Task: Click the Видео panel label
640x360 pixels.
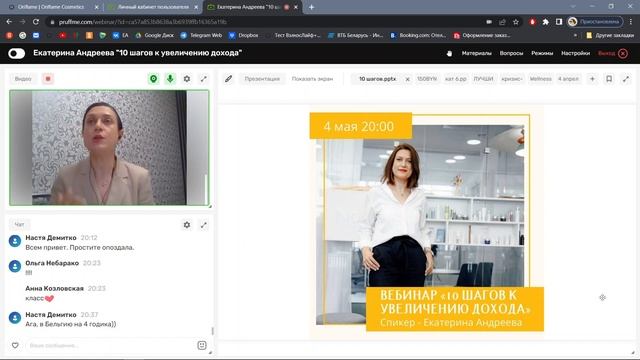Action: tap(23, 79)
